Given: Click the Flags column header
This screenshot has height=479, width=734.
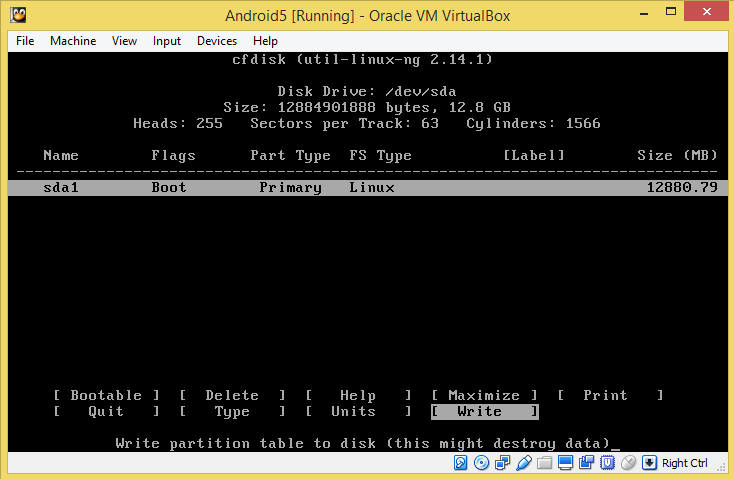Looking at the screenshot, I should 173,155.
